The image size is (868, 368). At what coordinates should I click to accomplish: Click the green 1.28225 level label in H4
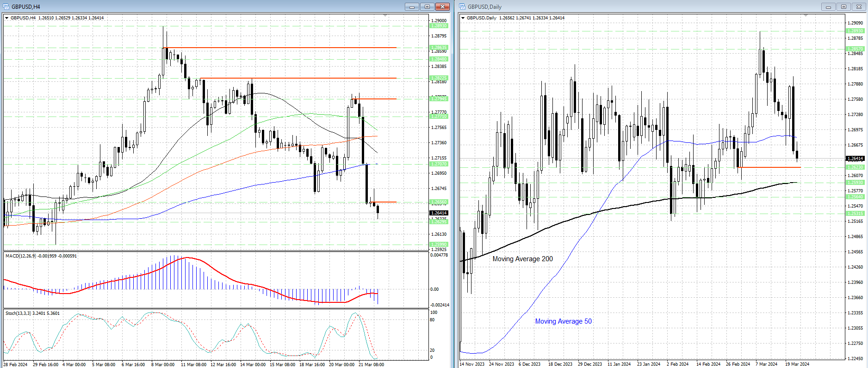click(x=439, y=78)
